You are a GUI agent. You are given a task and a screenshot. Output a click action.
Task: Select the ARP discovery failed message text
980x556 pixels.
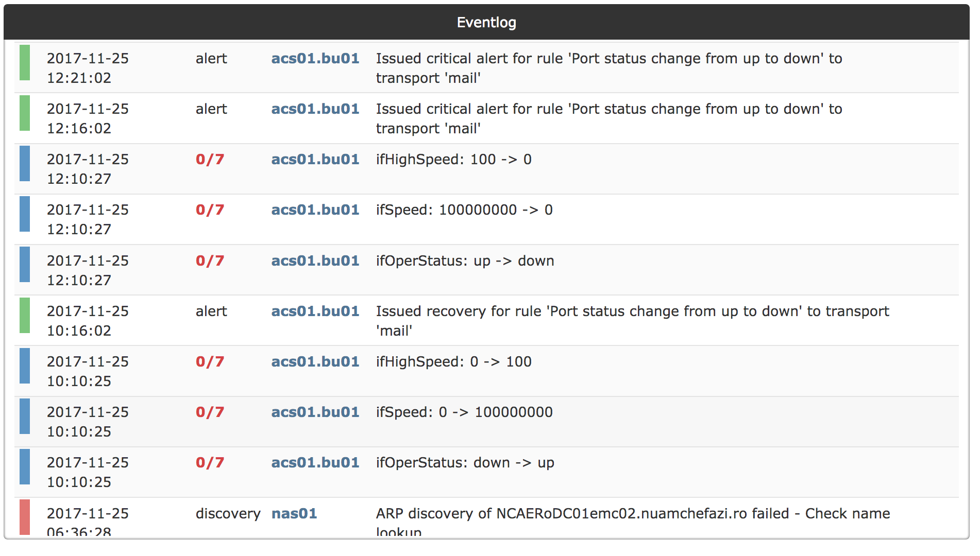point(633,523)
